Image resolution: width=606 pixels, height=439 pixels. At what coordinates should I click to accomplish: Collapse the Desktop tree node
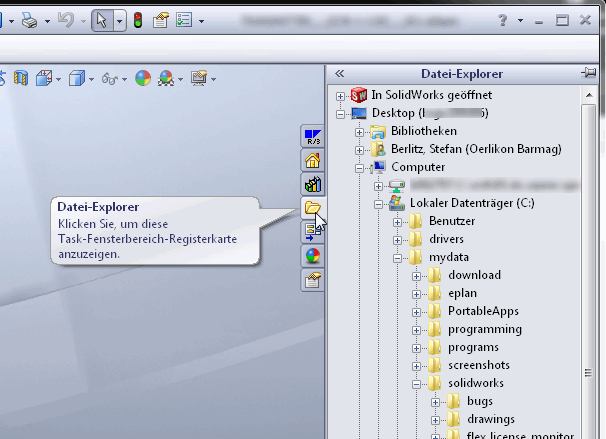pos(340,114)
